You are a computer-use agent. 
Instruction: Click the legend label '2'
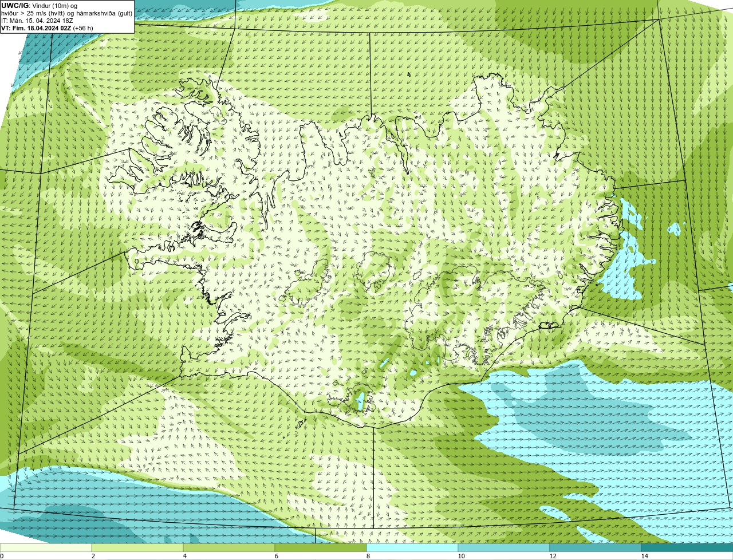[93, 556]
